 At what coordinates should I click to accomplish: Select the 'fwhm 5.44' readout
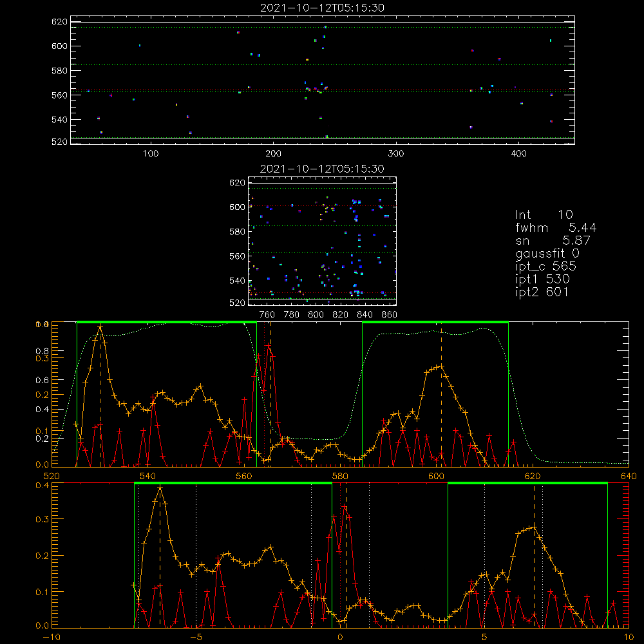[556, 227]
